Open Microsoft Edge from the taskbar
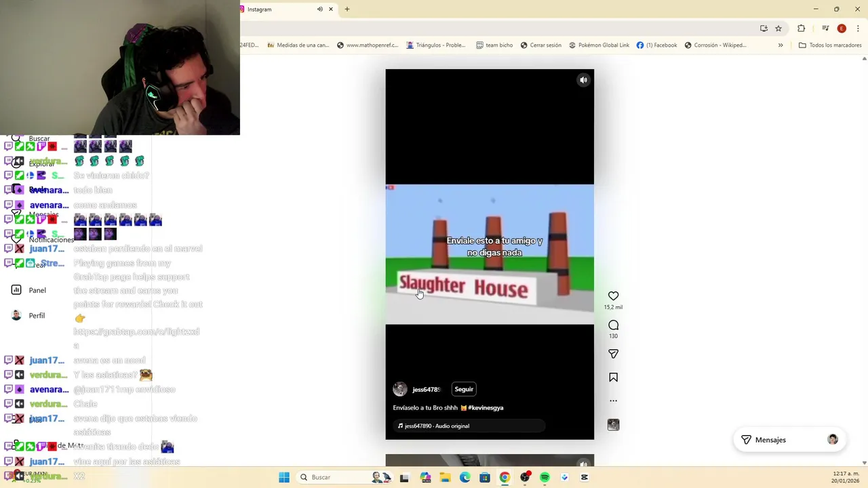Viewport: 868px width, 488px height. [465, 477]
